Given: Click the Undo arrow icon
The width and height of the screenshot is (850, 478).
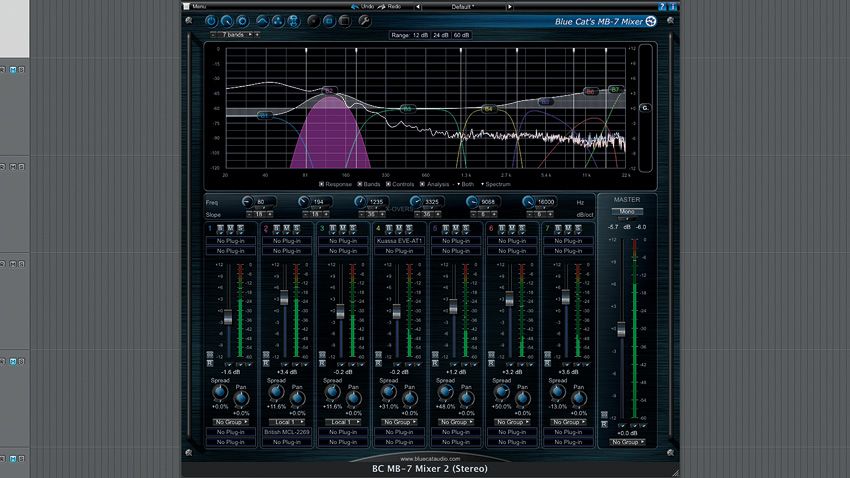Looking at the screenshot, I should coord(352,6).
